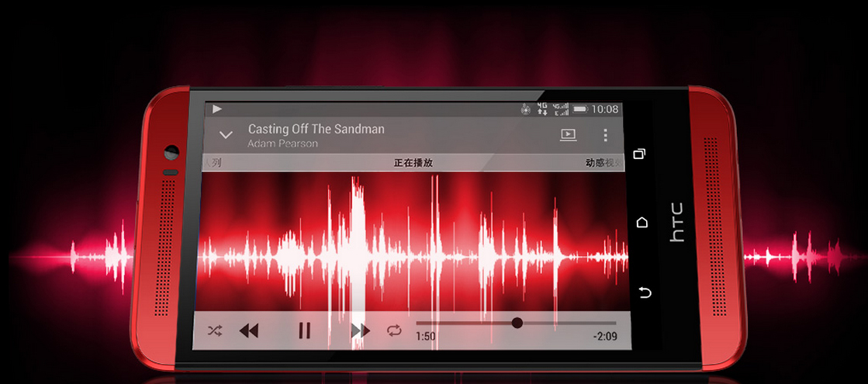Viewport: 868px width, 384px height.
Task: Click the song title Casting Off The Sandman
Action: click(x=316, y=129)
